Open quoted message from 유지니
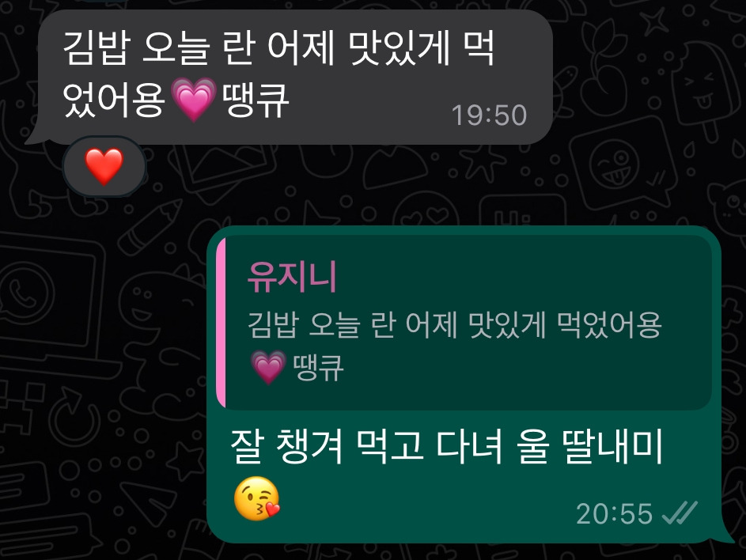 click(464, 323)
